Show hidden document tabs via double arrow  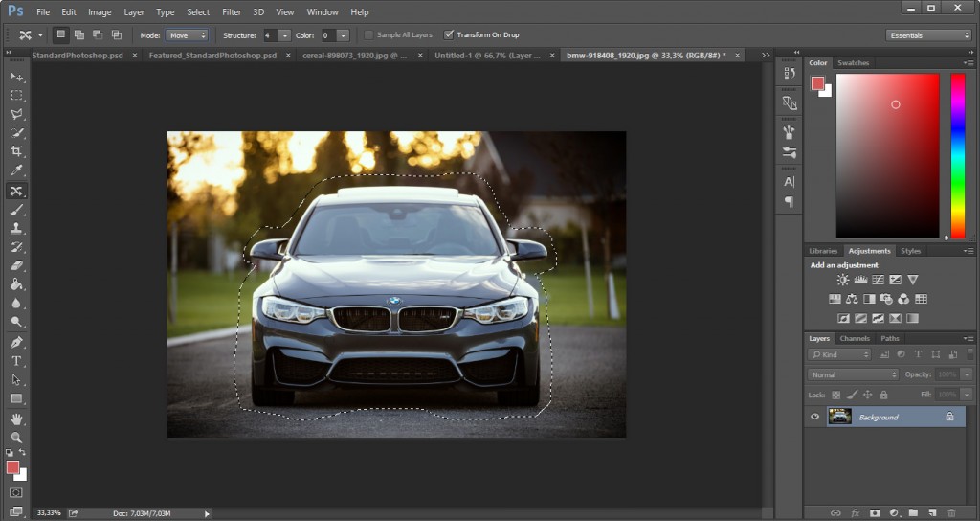pyautogui.click(x=766, y=55)
